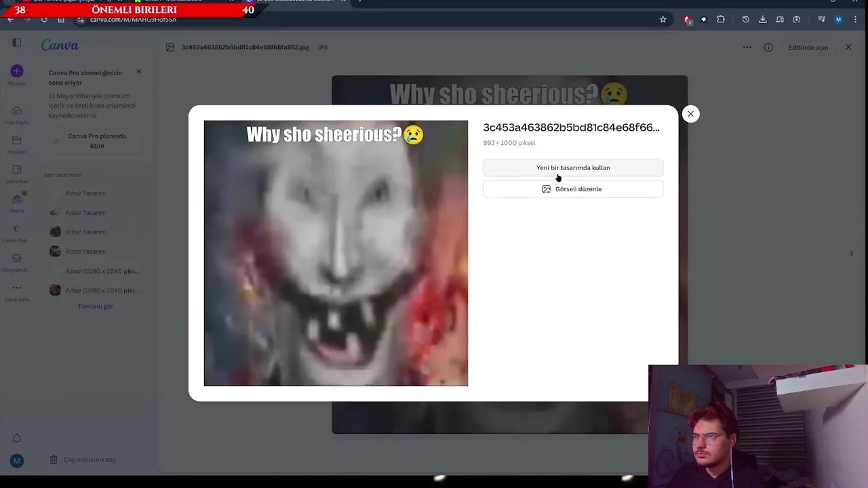The width and height of the screenshot is (868, 488).
Task: Toggle the Canva sidebar panel icon
Action: tap(17, 43)
